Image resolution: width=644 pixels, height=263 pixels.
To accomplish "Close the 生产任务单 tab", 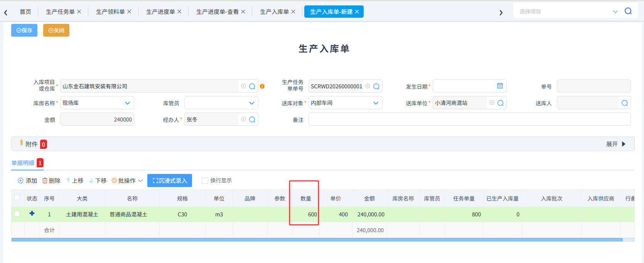I will (79, 12).
